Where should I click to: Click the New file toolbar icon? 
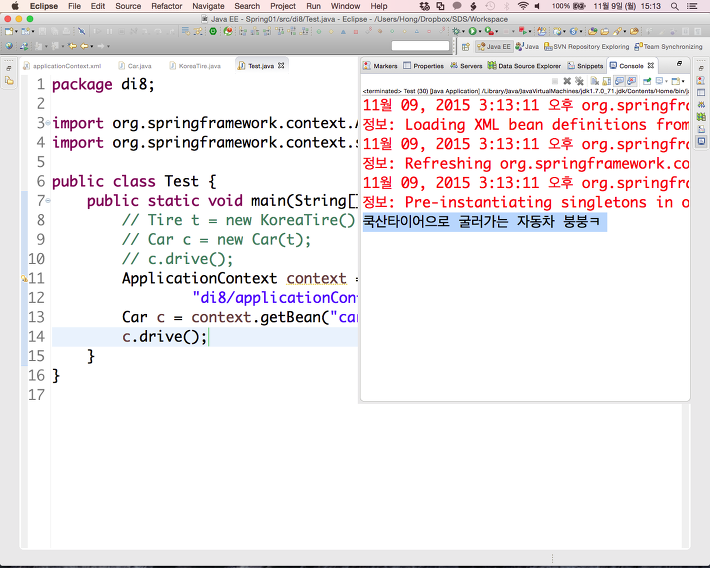8,31
